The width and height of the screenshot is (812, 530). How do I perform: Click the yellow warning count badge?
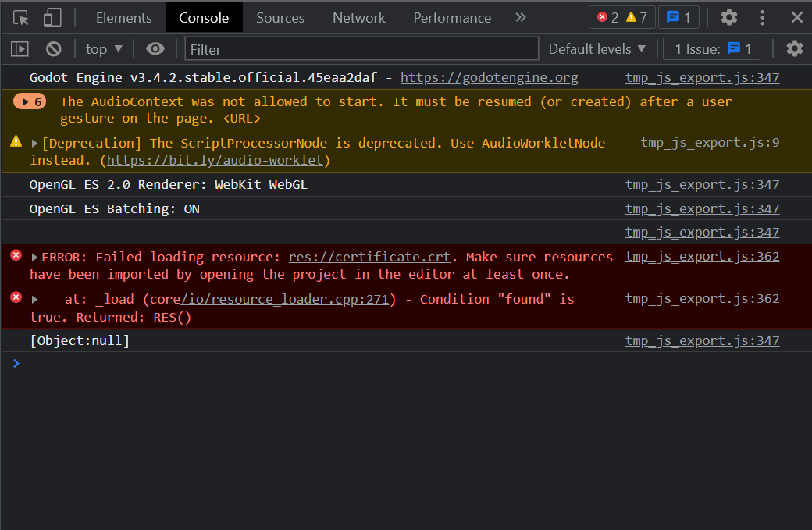(632, 16)
